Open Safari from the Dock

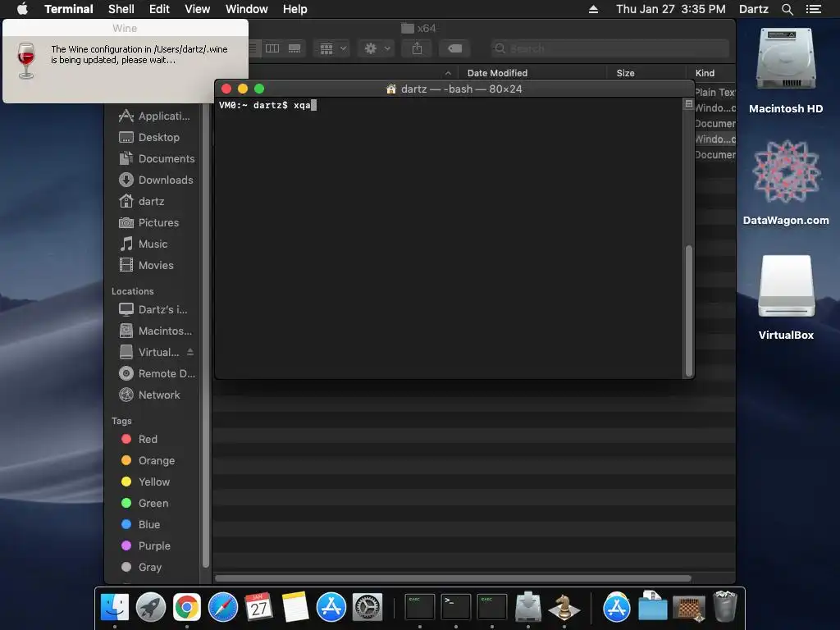click(x=223, y=608)
